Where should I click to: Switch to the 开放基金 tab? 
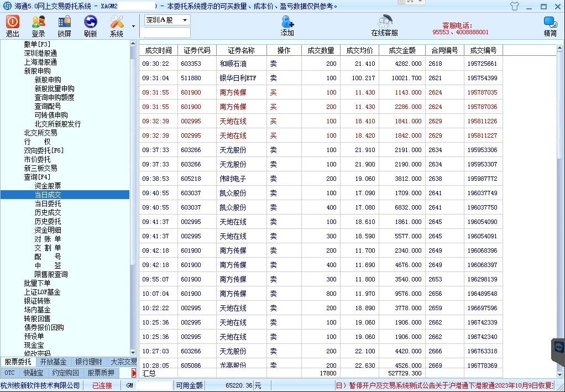coord(53,362)
